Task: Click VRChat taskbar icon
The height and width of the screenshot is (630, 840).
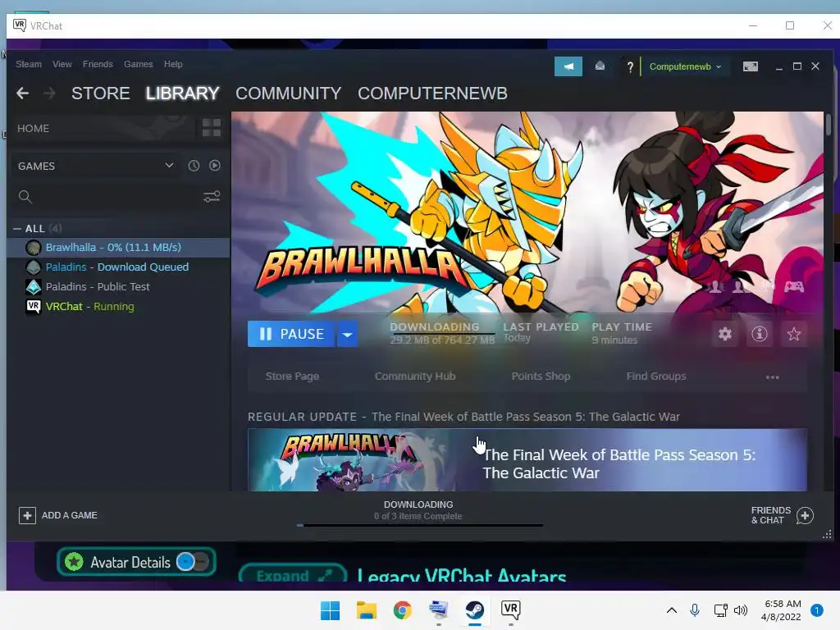Action: (x=510, y=610)
